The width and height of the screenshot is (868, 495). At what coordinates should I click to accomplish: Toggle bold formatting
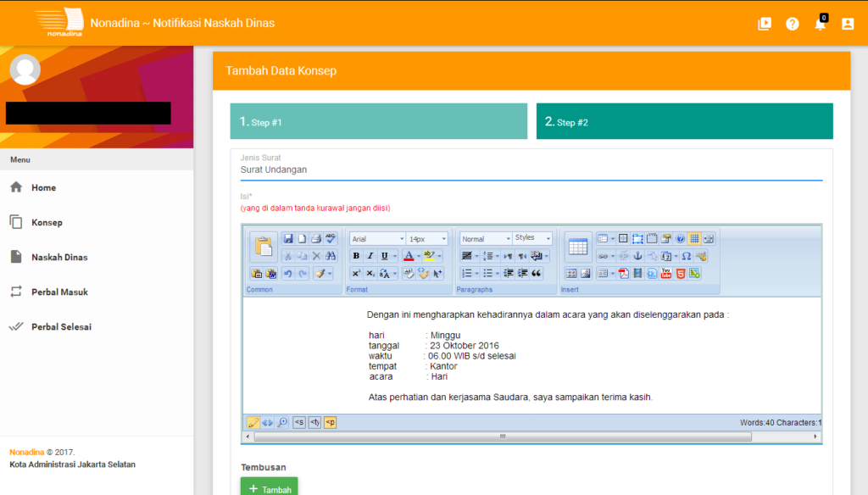click(x=356, y=256)
